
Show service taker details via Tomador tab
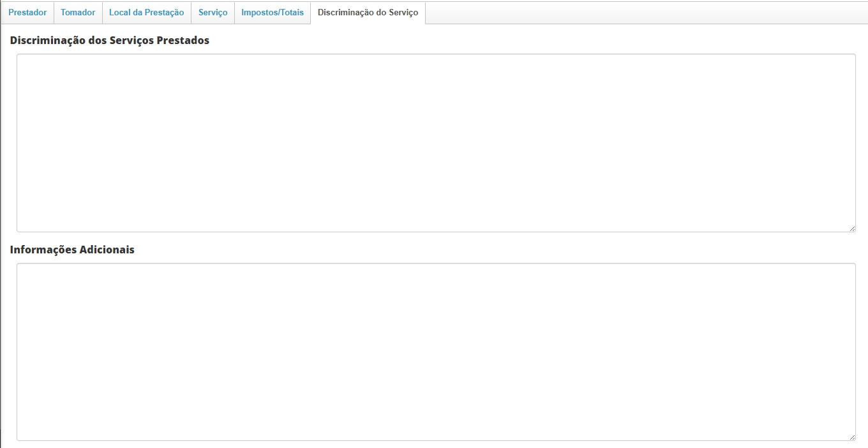(78, 13)
